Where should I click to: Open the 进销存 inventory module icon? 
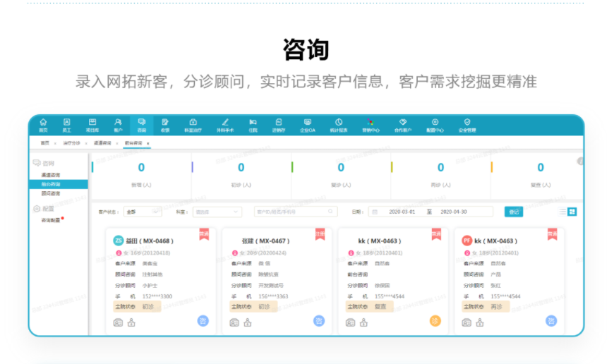click(279, 126)
